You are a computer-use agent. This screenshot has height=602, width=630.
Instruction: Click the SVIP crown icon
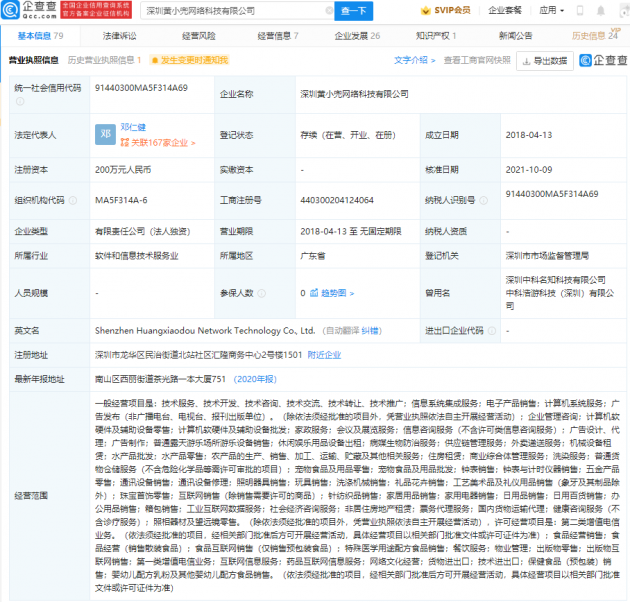(x=425, y=10)
